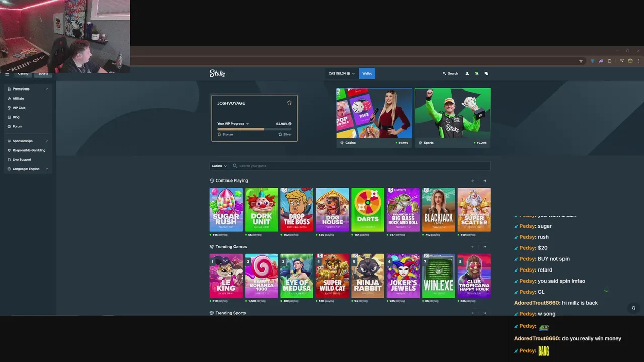Viewport: 644px width, 362px height.
Task: Click the game search magnifier icon
Action: (x=235, y=166)
